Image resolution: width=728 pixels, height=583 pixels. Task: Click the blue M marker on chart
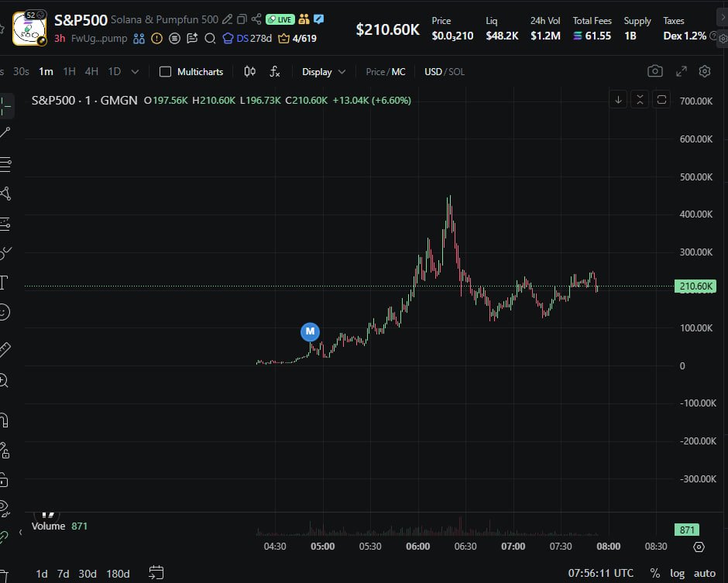point(310,331)
